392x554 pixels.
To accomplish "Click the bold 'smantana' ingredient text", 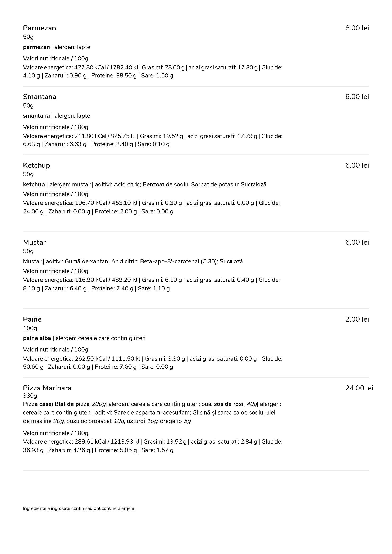I will (x=36, y=116).
